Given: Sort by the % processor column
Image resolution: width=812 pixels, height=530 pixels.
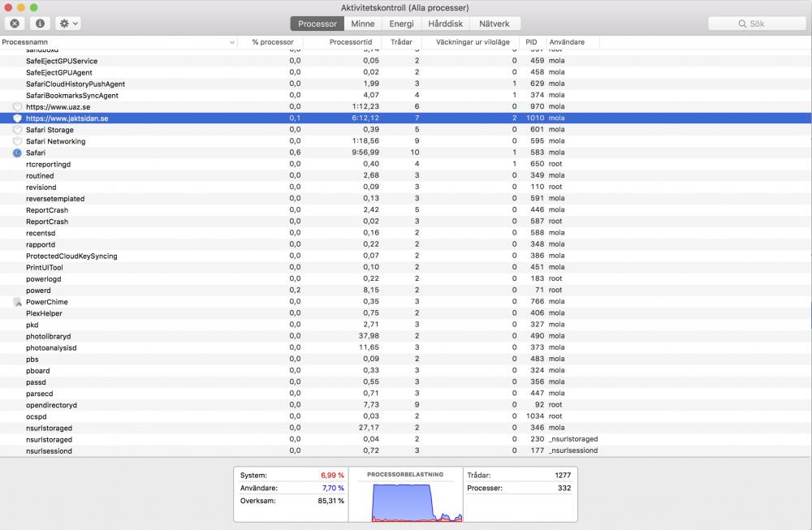Looking at the screenshot, I should pos(272,42).
